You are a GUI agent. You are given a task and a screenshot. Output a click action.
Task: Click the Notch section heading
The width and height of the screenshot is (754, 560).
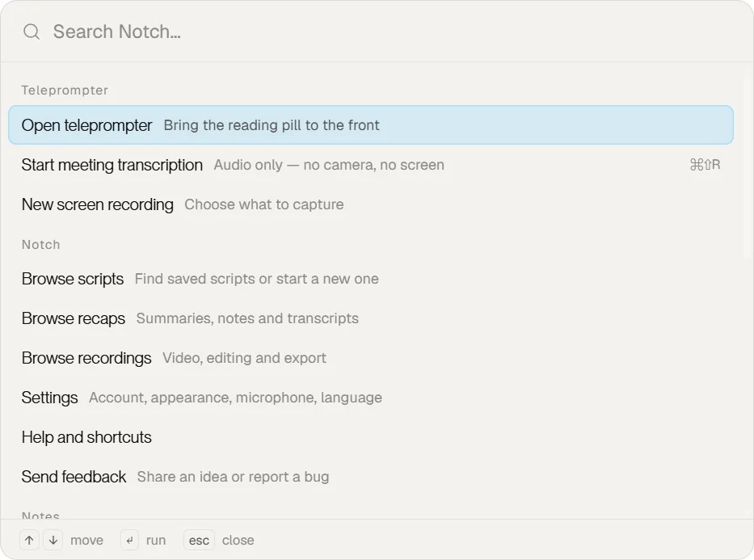41,245
